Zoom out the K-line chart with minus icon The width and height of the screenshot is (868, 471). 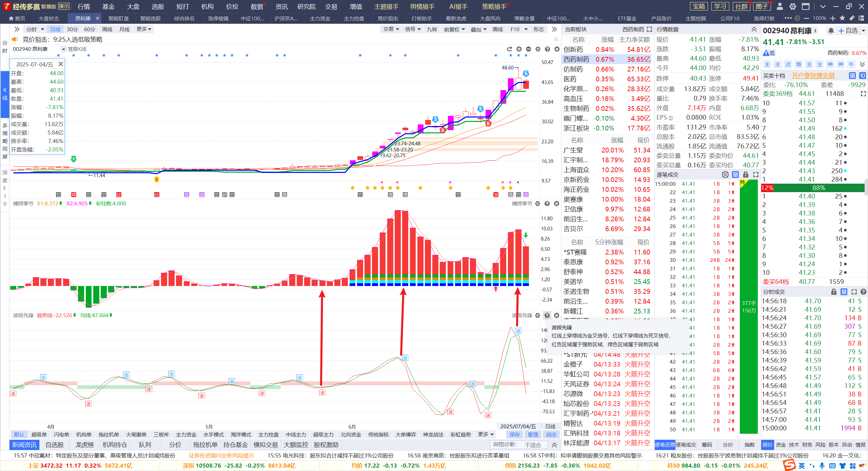click(528, 49)
